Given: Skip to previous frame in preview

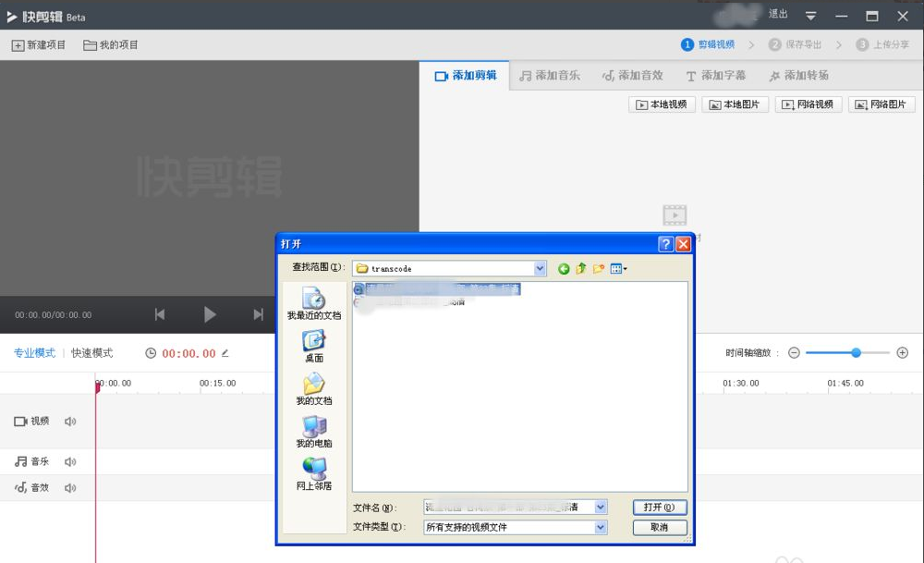Looking at the screenshot, I should coord(160,315).
